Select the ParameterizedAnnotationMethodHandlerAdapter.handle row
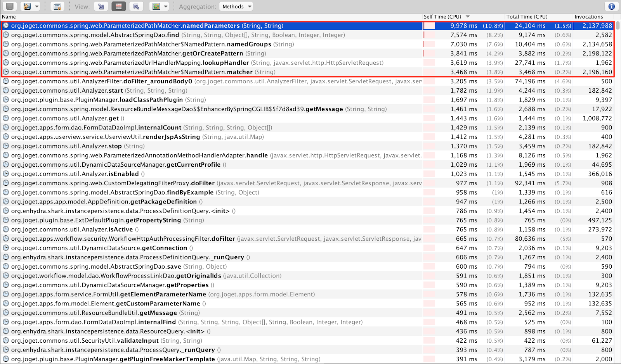 point(307,155)
